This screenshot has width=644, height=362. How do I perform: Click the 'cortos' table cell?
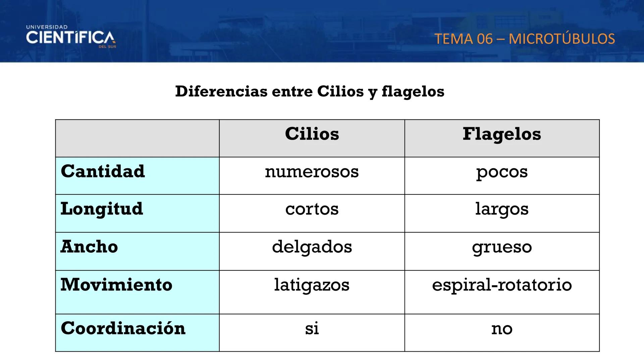coord(312,209)
